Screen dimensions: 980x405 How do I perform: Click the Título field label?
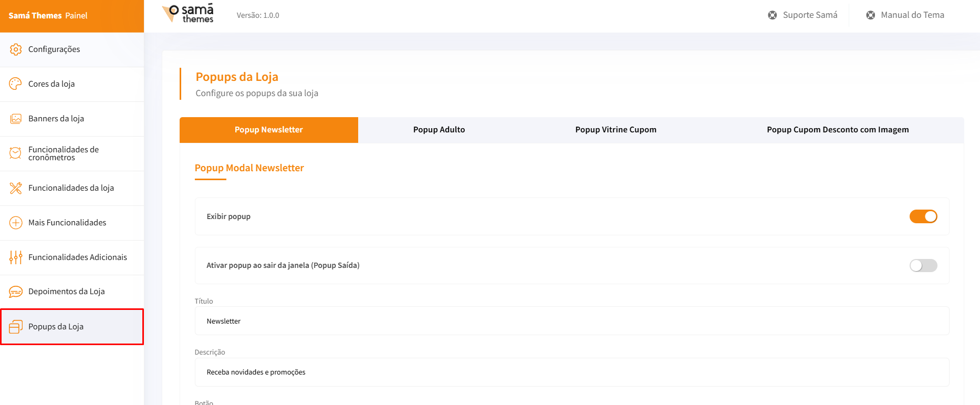point(204,301)
